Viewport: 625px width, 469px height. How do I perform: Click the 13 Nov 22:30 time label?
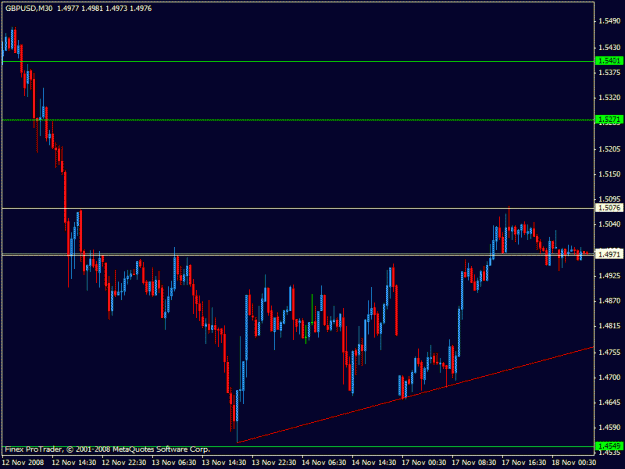pyautogui.click(x=274, y=462)
